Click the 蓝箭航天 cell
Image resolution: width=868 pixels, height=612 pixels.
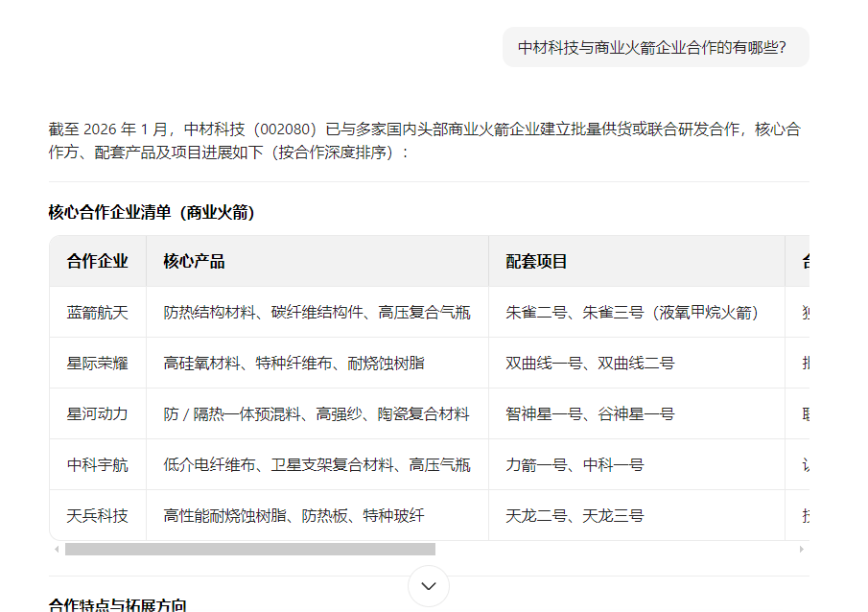(x=98, y=313)
